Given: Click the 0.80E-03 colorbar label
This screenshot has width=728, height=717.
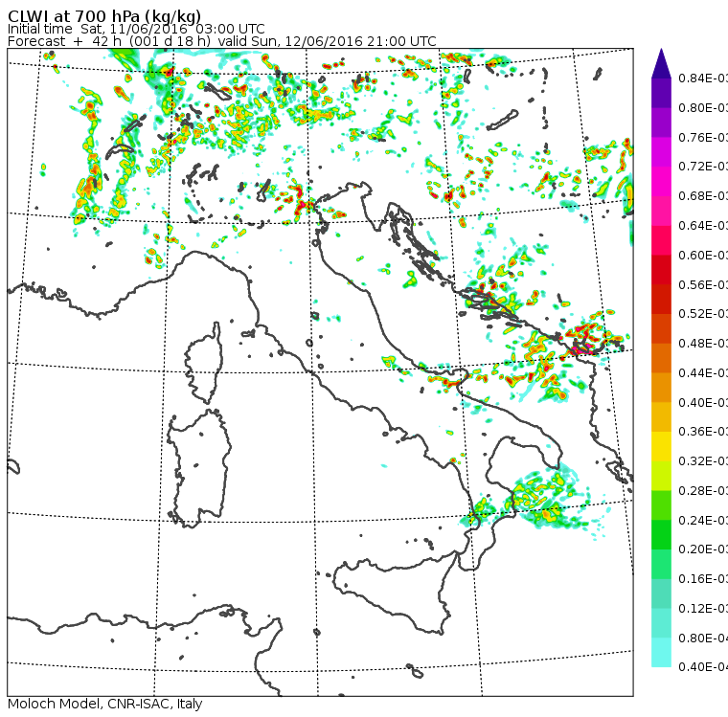Looking at the screenshot, I should [703, 107].
